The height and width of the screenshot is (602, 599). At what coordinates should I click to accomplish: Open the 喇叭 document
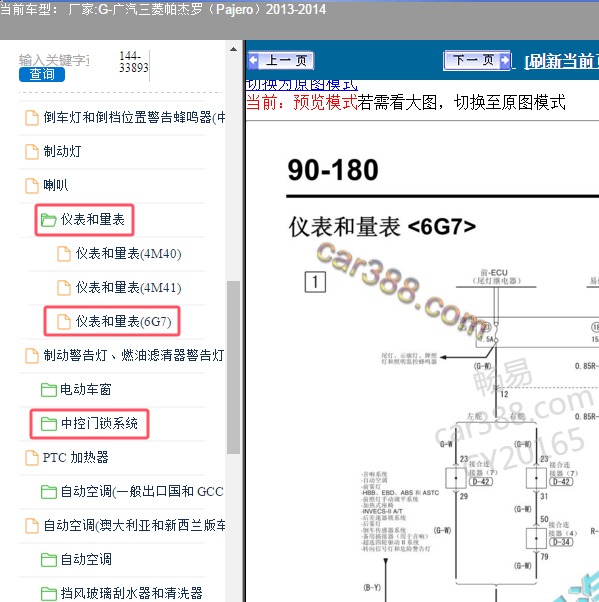coord(56,185)
